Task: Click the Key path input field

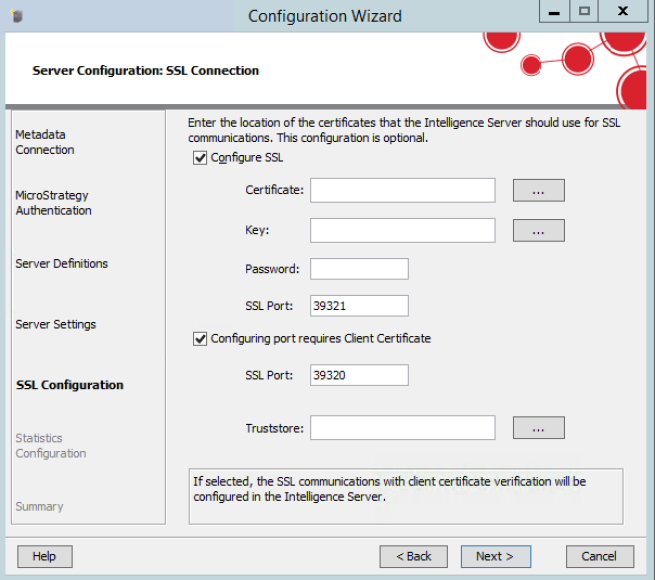Action: [402, 231]
